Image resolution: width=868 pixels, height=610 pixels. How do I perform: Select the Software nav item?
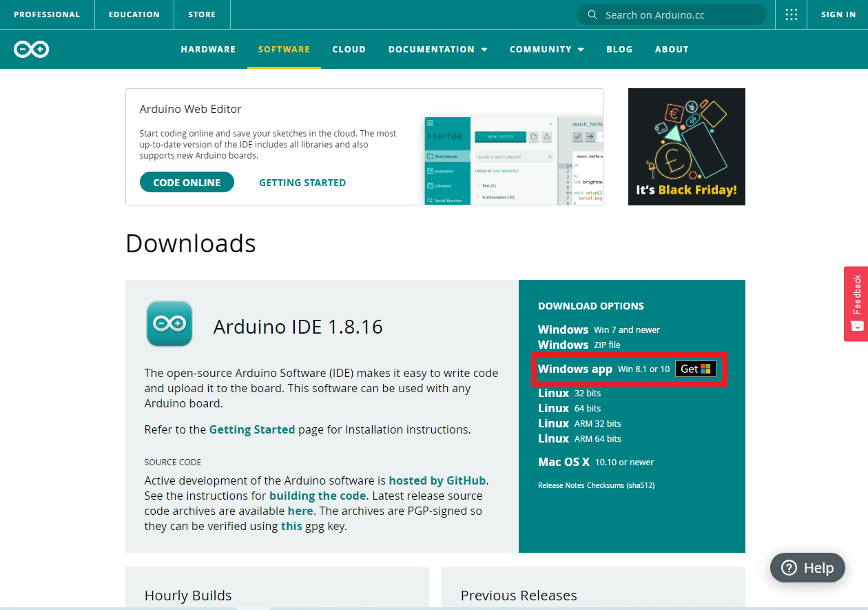[x=284, y=49]
